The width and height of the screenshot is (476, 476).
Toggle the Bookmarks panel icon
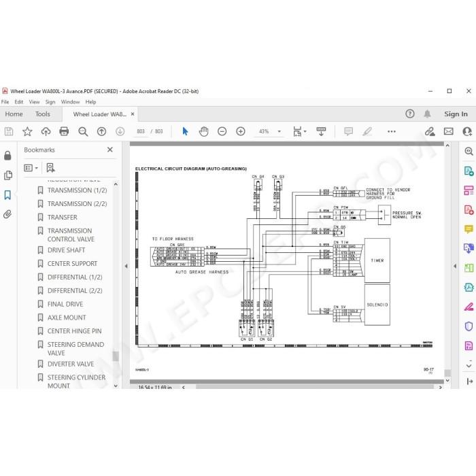(7, 195)
